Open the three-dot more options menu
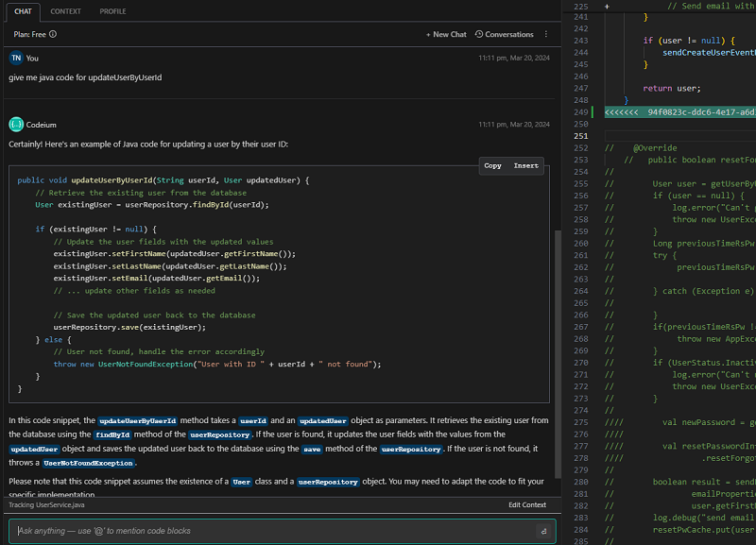The height and width of the screenshot is (545, 756). click(546, 34)
